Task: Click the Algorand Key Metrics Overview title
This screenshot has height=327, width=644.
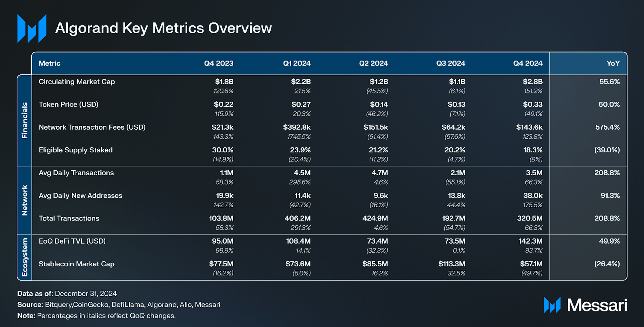Action: click(163, 28)
